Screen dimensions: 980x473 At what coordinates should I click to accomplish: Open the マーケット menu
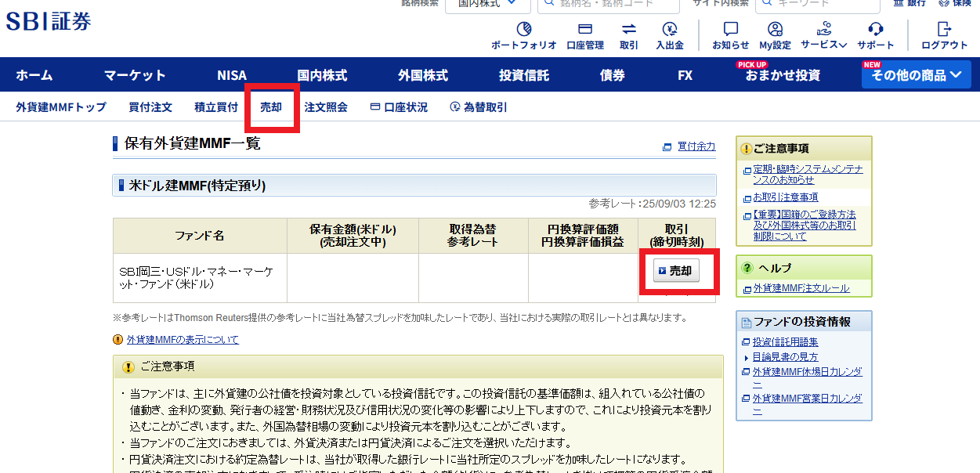135,75
